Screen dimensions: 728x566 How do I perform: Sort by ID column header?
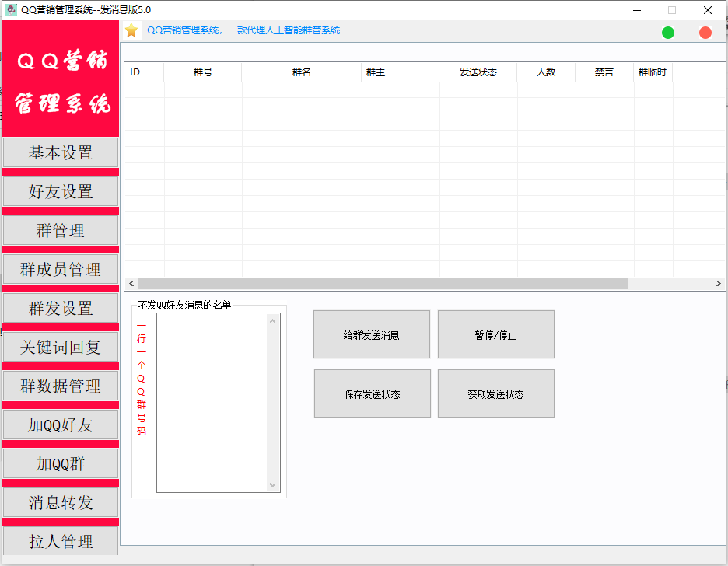145,72
